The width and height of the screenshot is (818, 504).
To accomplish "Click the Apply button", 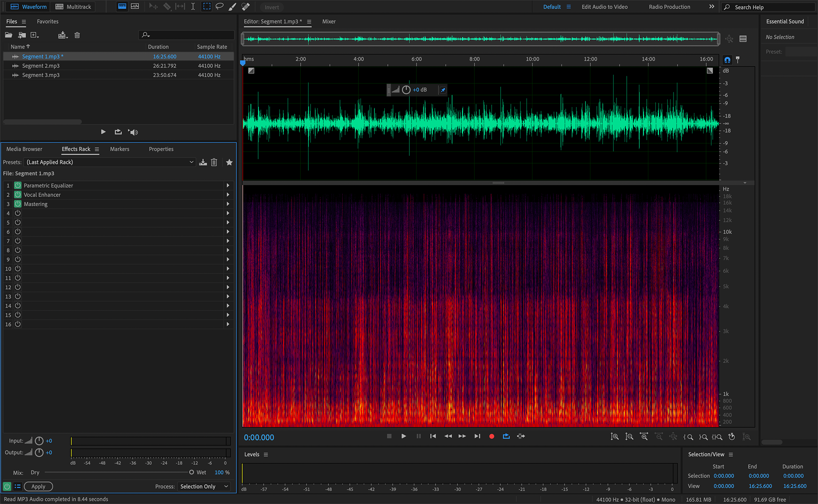I will pyautogui.click(x=38, y=487).
